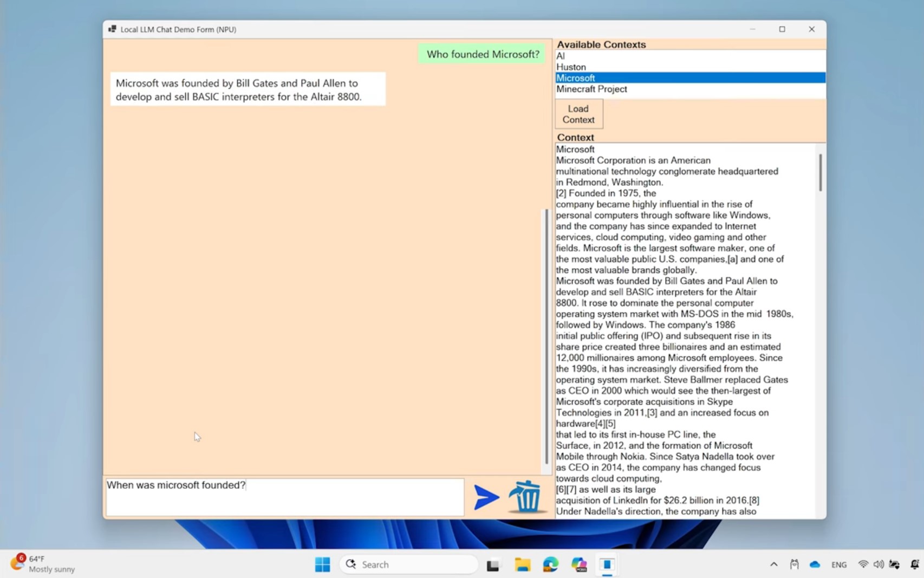Select the Minecraft Project context entry
Screen dimensions: 924x578
(691, 89)
